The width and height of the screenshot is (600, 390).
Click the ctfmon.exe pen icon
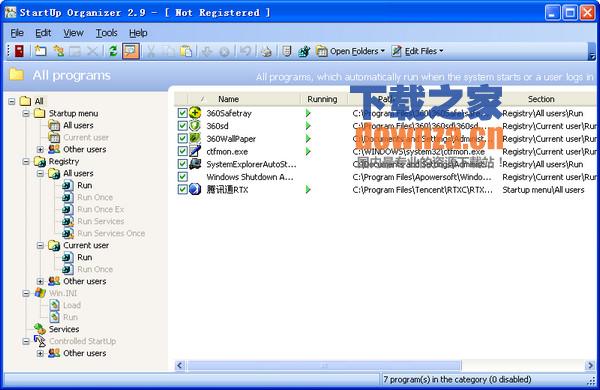click(195, 151)
